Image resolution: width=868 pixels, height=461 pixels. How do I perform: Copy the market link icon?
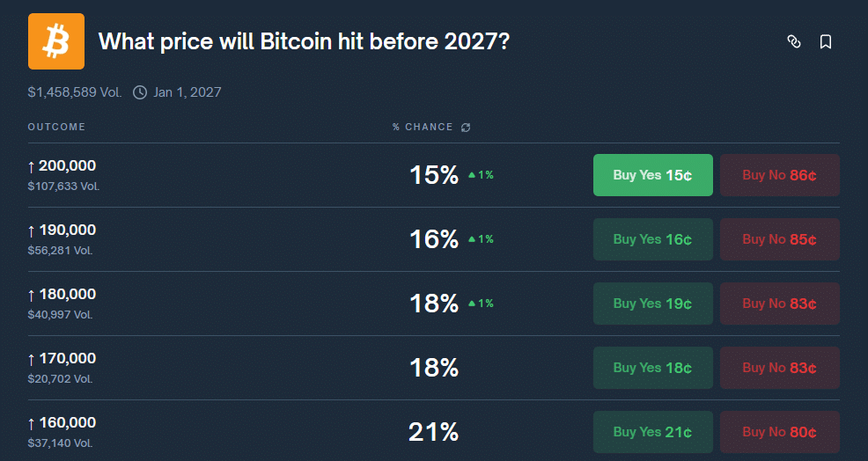pos(794,41)
